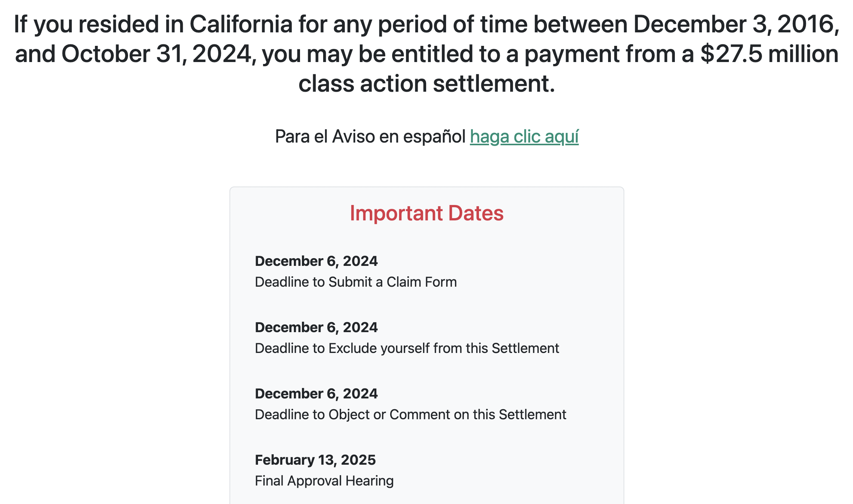Click "Para el Aviso en español" text
The width and height of the screenshot is (853, 504).
[x=370, y=137]
